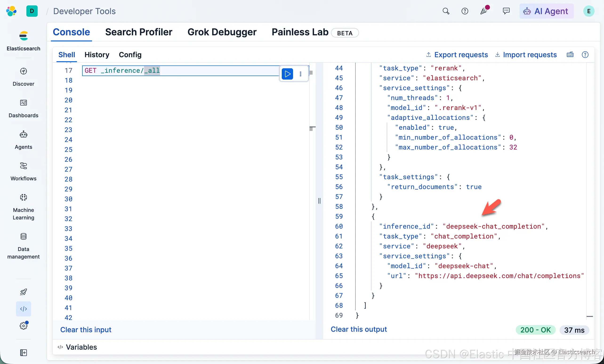Switch to the Console tab
Viewport: 604px width, 364px height.
(x=71, y=32)
